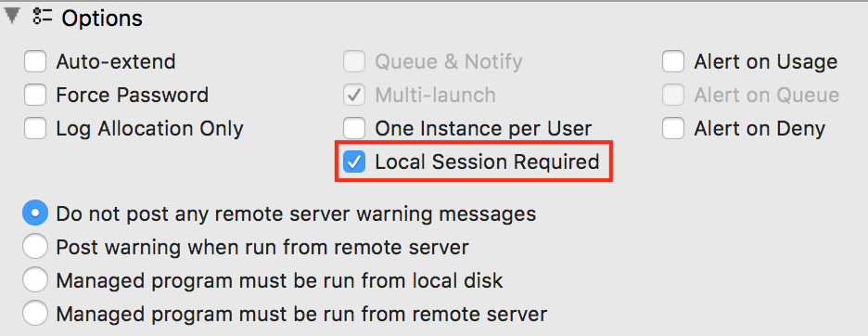Uncheck Local Session Required
The image size is (868, 336).
(x=354, y=162)
